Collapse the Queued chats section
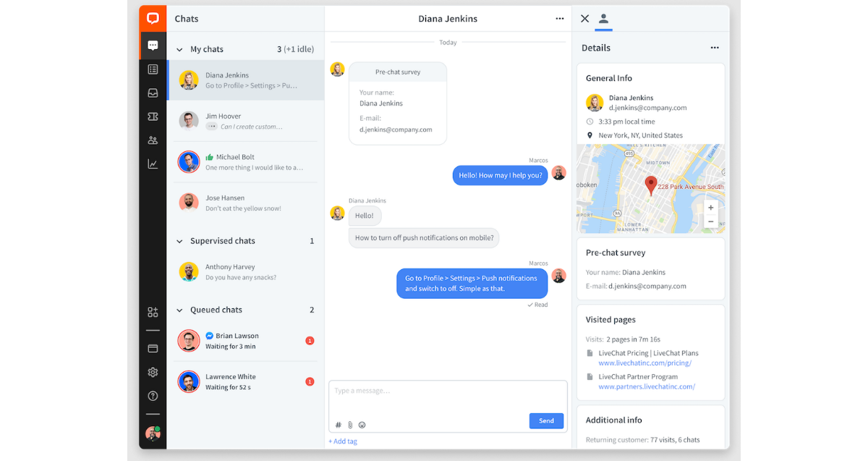Viewport: 868px width, 461px height. point(179,310)
